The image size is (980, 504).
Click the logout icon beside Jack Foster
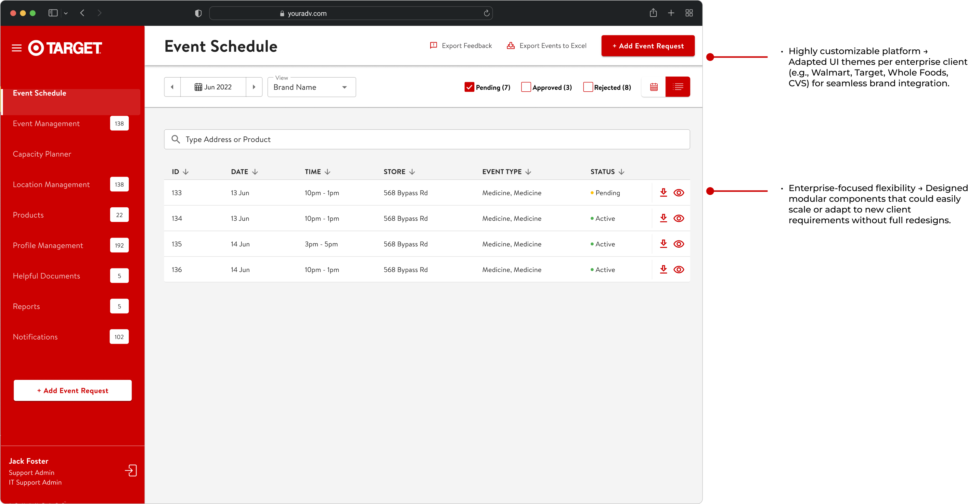pos(131,471)
